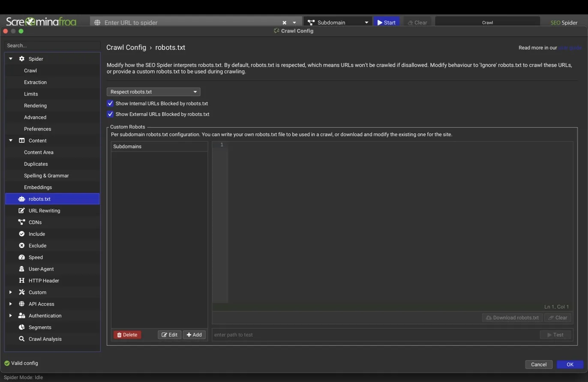Expand the Authentication tree section

(x=11, y=316)
